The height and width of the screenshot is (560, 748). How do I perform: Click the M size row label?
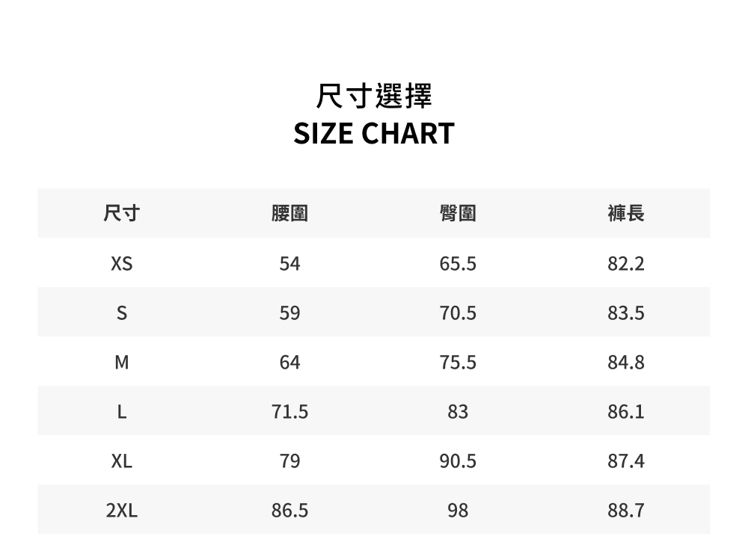tap(121, 363)
